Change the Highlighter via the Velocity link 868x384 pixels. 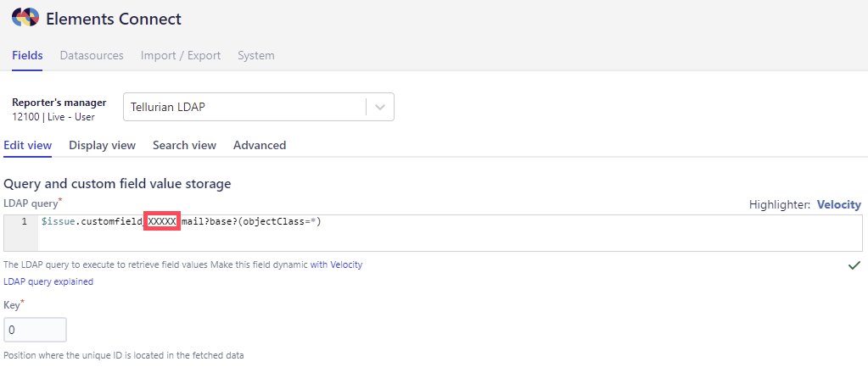click(838, 204)
